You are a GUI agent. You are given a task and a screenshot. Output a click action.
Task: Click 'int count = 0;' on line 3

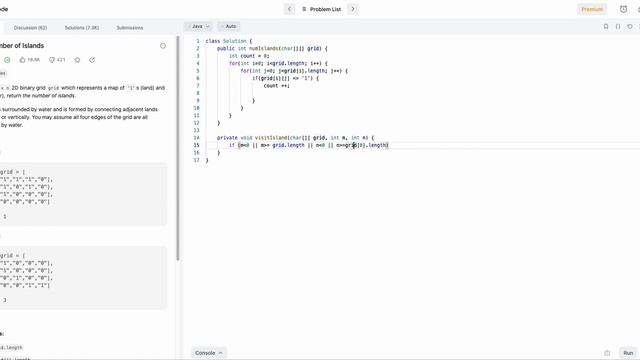(249, 56)
